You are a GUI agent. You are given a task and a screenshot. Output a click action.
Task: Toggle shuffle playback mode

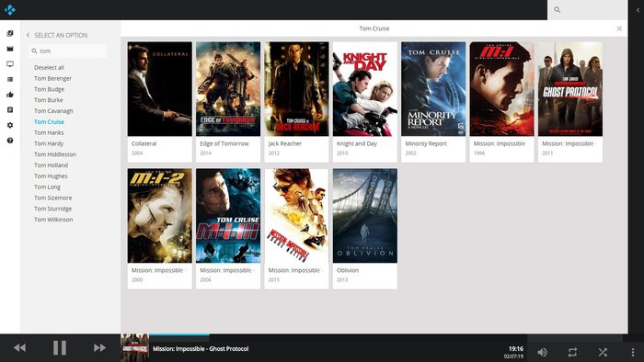(603, 352)
